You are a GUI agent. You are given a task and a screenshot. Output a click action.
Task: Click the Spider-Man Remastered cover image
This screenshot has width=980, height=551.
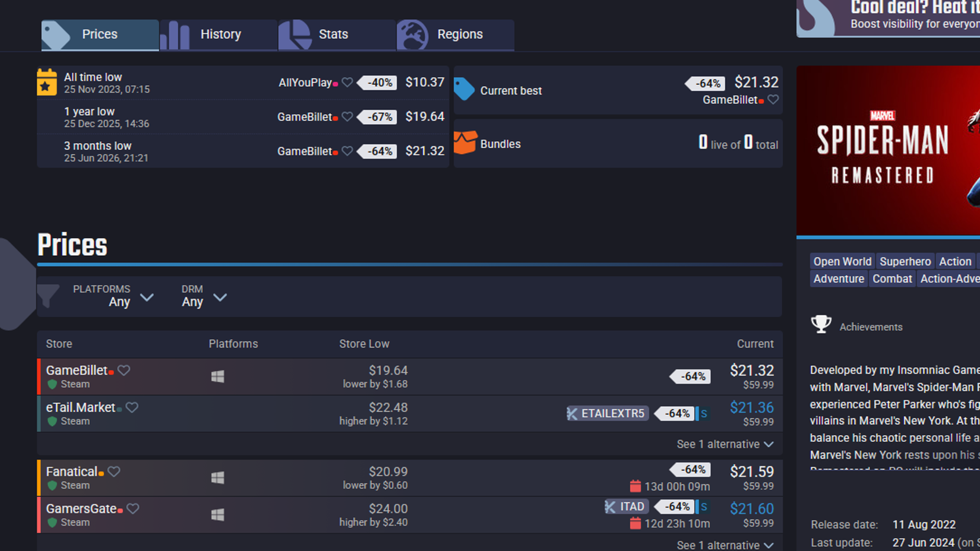[x=888, y=151]
